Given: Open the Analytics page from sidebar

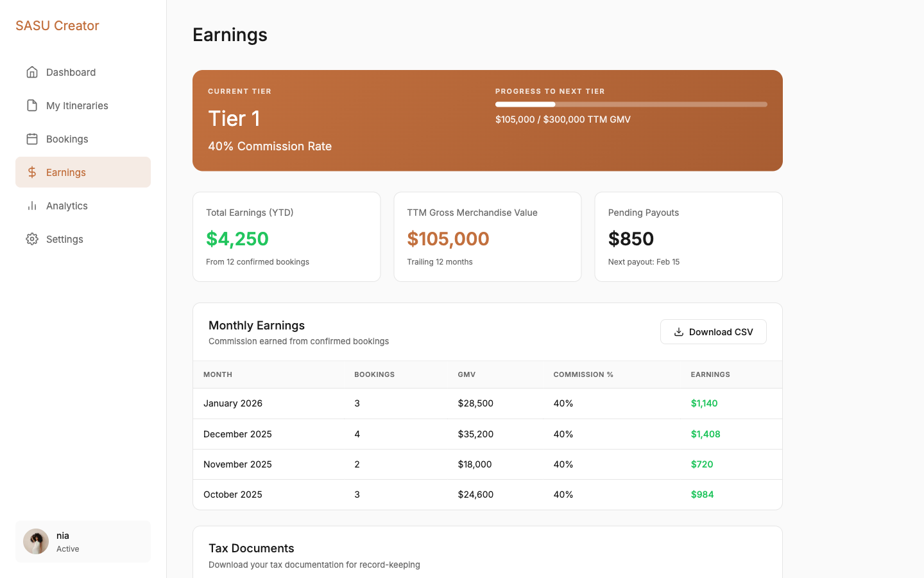Looking at the screenshot, I should [x=67, y=206].
